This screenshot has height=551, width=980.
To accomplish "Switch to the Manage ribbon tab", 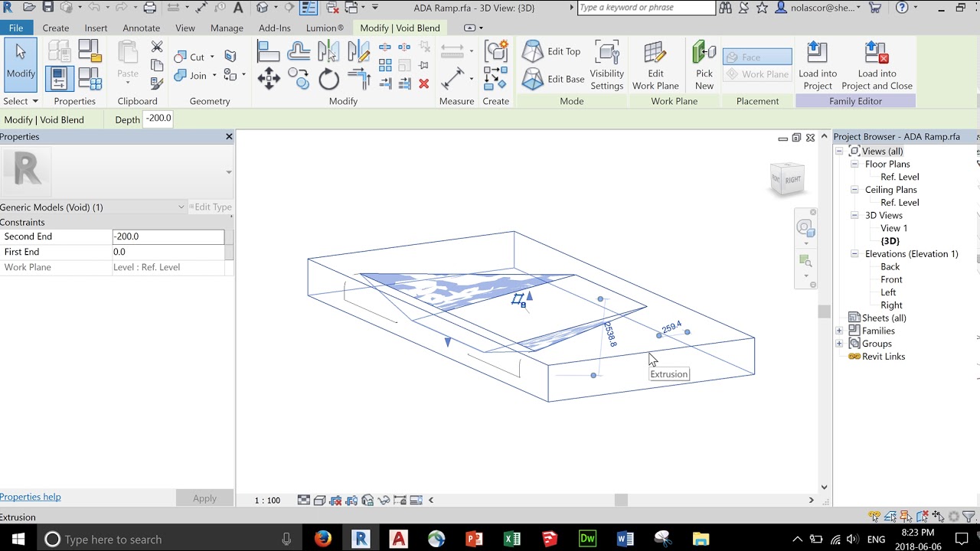I will (x=227, y=28).
